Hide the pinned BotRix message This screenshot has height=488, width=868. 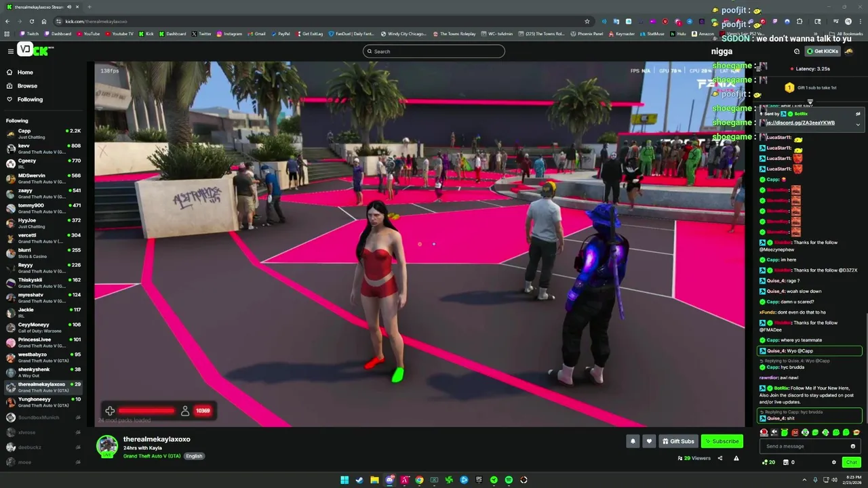[x=858, y=114]
